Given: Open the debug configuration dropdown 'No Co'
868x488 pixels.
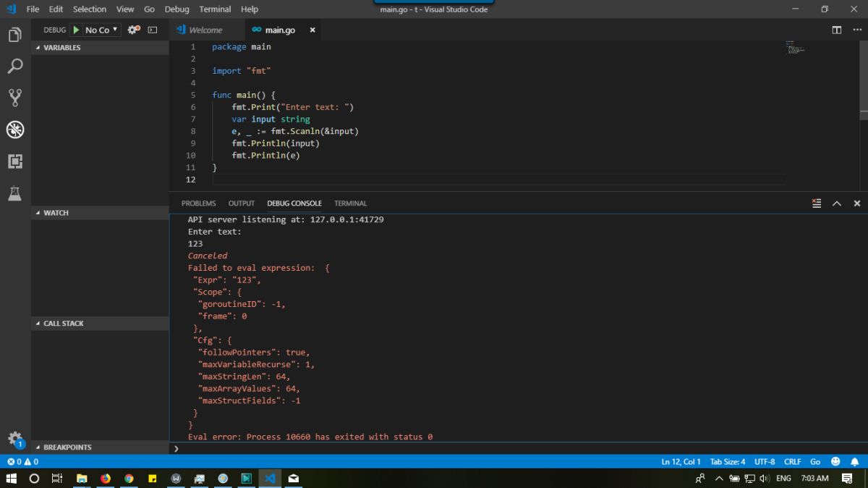Looking at the screenshot, I should pyautogui.click(x=101, y=30).
